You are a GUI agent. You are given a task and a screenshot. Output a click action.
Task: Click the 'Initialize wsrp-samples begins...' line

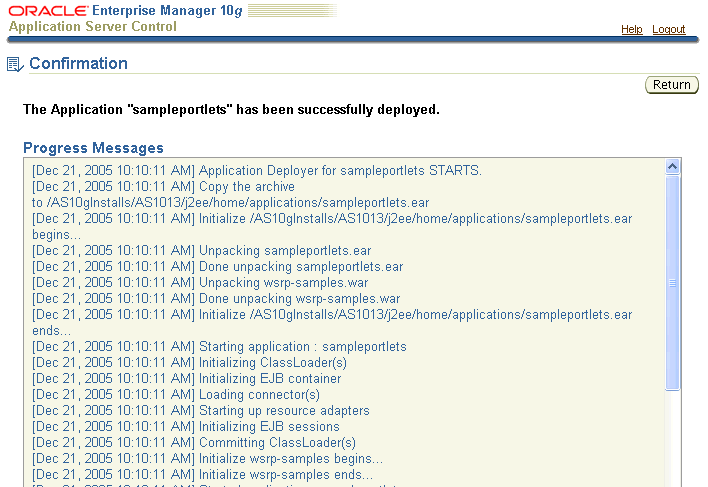tap(208, 459)
